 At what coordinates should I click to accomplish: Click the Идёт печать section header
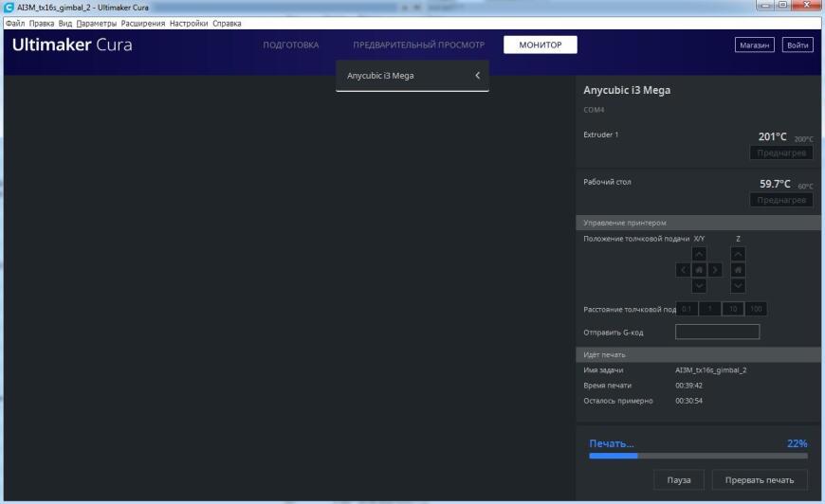pos(698,354)
